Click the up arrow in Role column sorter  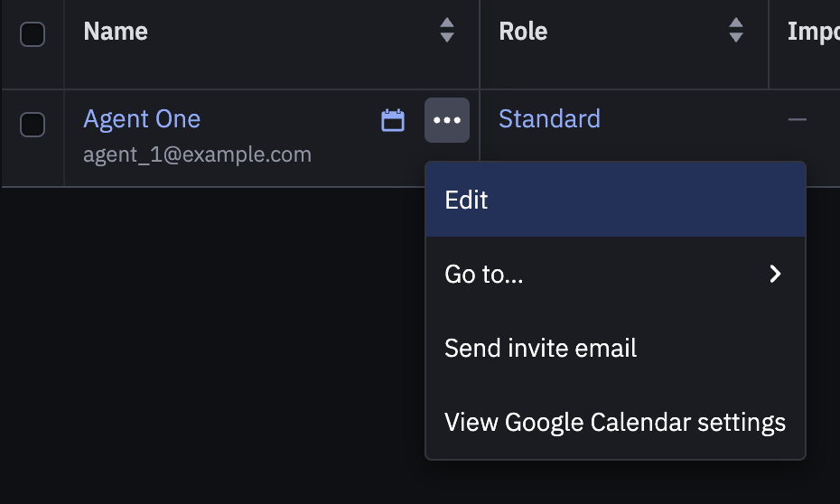click(x=736, y=23)
